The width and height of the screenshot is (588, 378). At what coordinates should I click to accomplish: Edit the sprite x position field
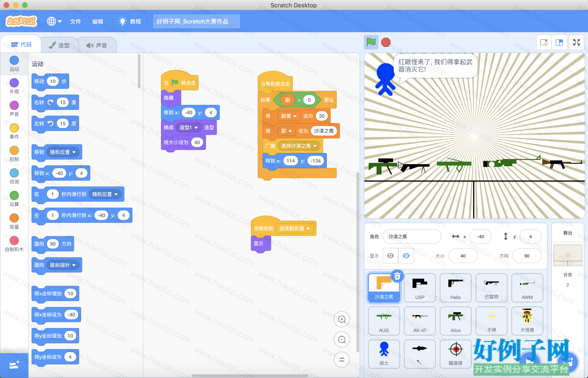480,236
